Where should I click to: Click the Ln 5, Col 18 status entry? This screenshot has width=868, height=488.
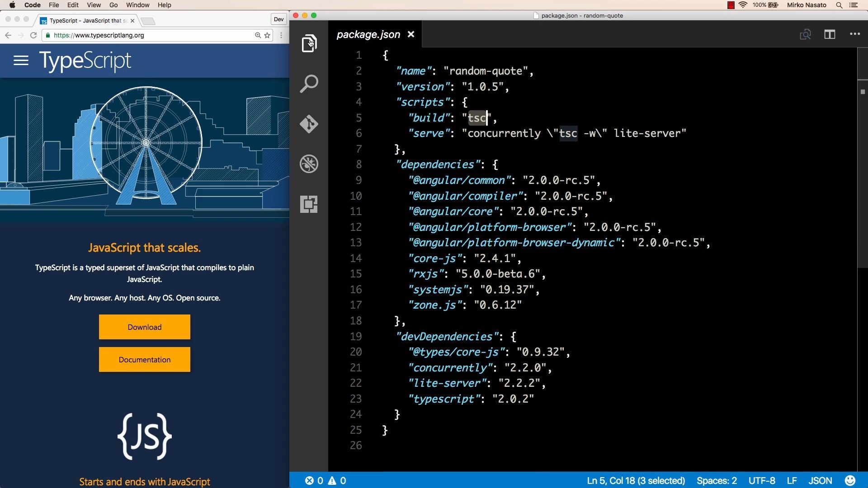(636, 481)
